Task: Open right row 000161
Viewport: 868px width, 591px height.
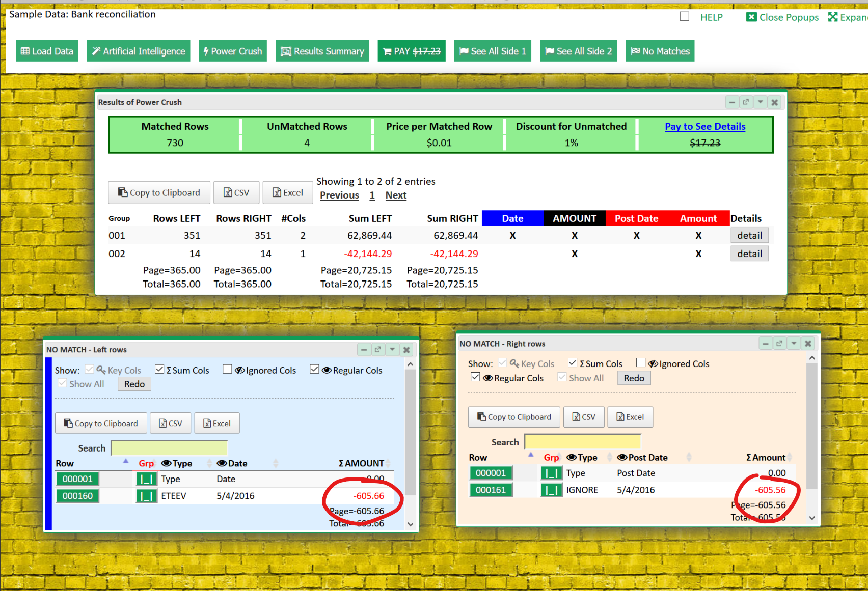Action: tap(491, 490)
